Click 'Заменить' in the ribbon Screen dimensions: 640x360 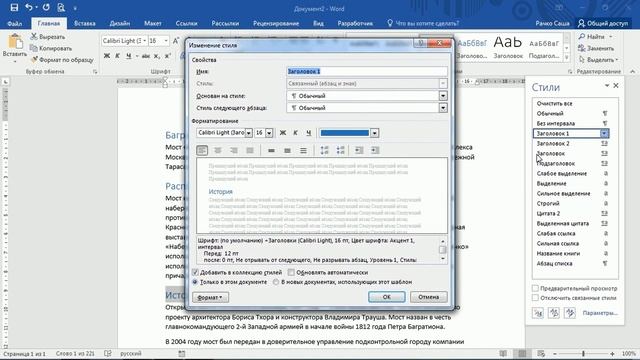(x=596, y=48)
